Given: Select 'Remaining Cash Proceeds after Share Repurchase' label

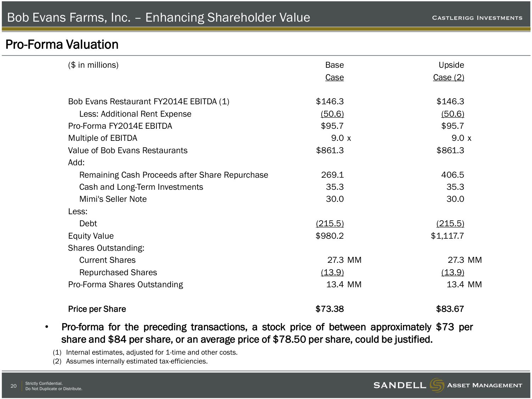Looking at the screenshot, I should coord(173,175).
